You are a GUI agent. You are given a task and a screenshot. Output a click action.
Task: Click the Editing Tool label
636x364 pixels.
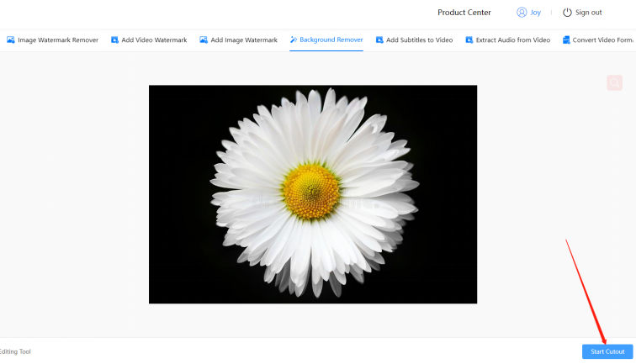(15, 351)
